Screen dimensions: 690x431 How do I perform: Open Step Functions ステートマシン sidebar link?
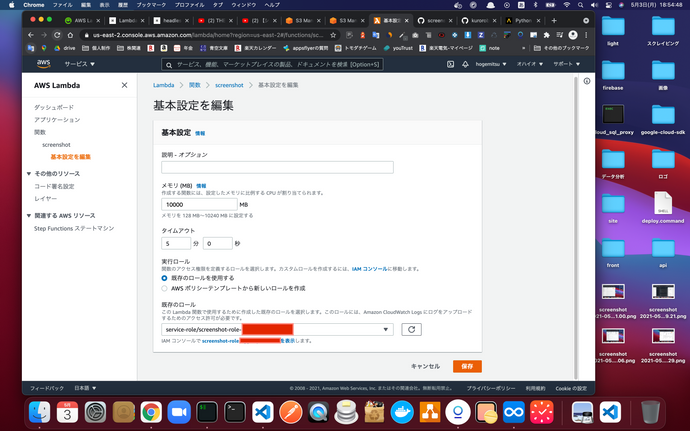(x=74, y=228)
